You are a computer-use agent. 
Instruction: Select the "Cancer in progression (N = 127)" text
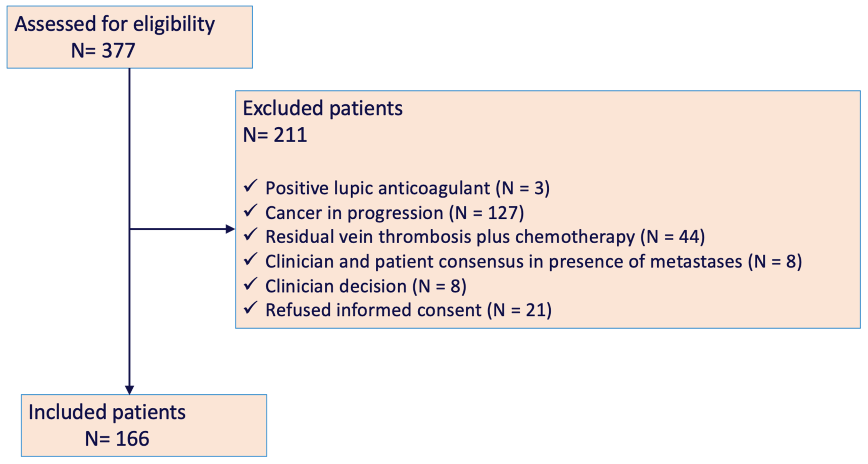click(x=395, y=213)
